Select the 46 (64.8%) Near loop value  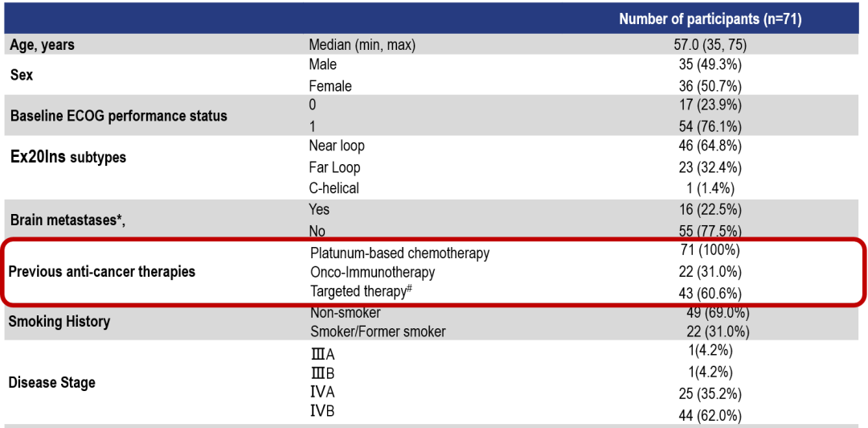click(x=710, y=146)
